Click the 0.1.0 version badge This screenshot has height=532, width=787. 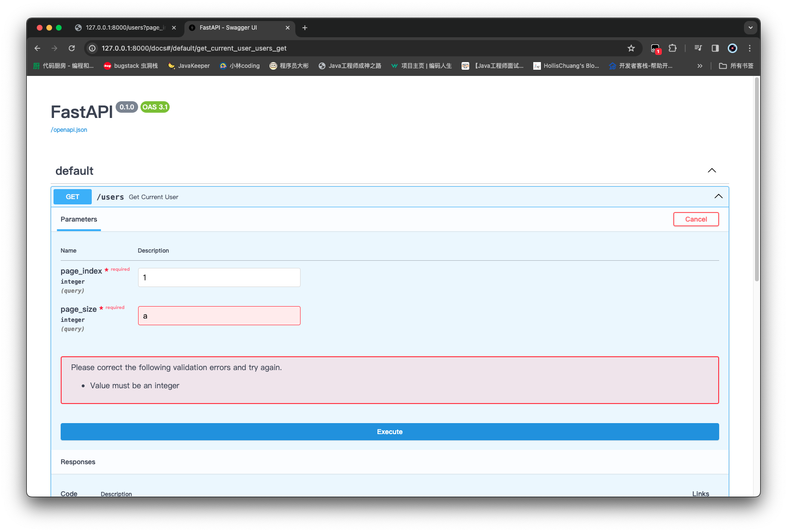pos(127,107)
